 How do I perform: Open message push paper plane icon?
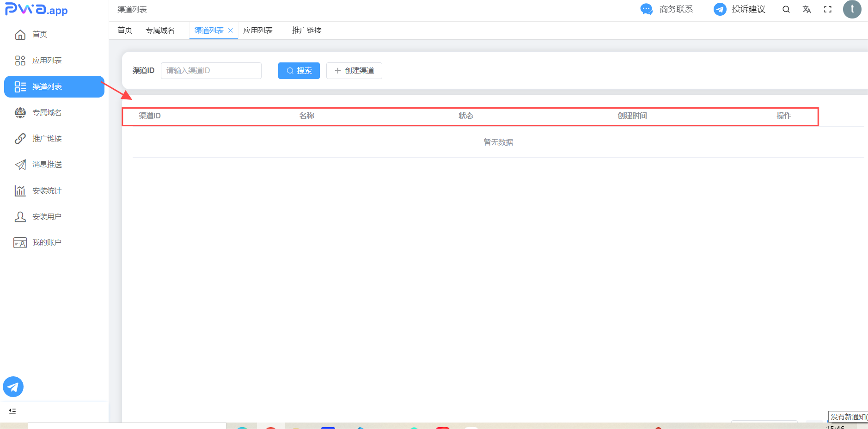tap(20, 165)
